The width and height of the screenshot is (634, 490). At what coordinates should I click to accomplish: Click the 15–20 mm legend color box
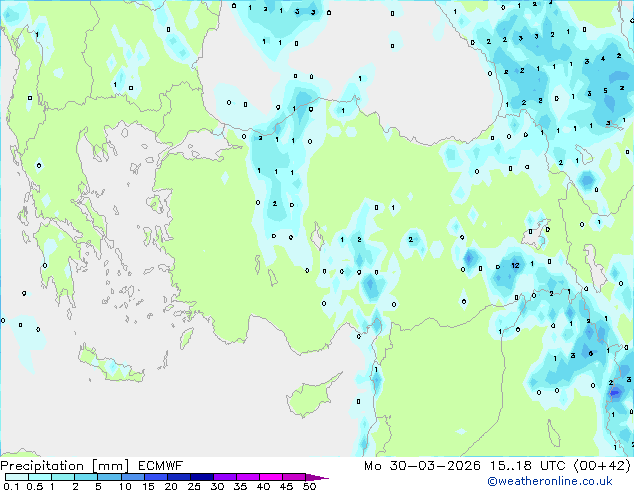pos(156,477)
